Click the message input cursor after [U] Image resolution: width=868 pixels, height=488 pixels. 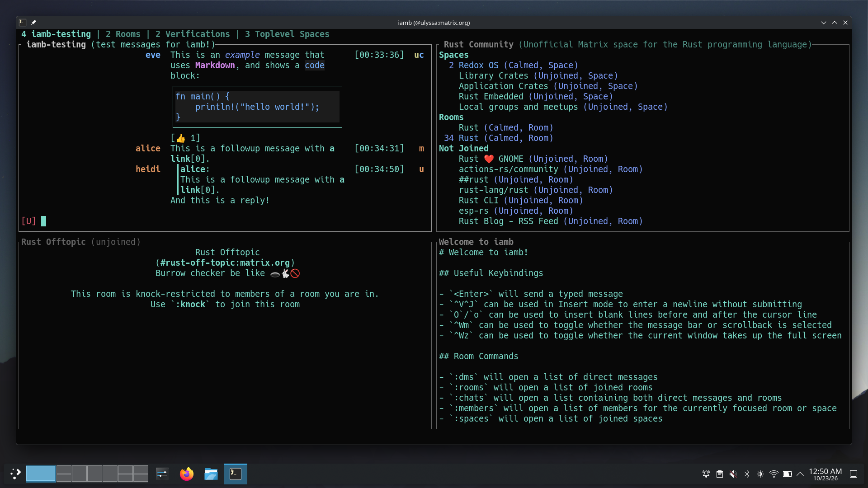click(x=43, y=221)
